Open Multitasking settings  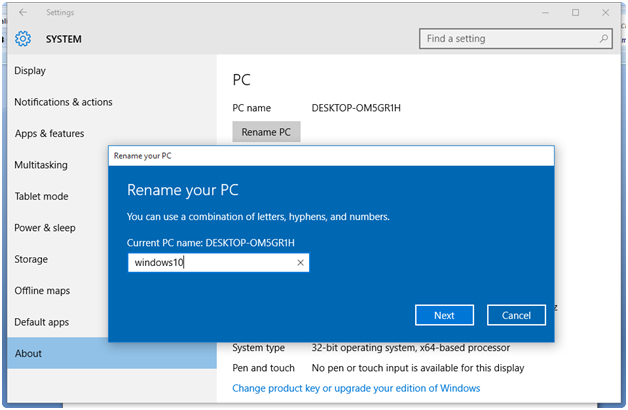click(41, 165)
